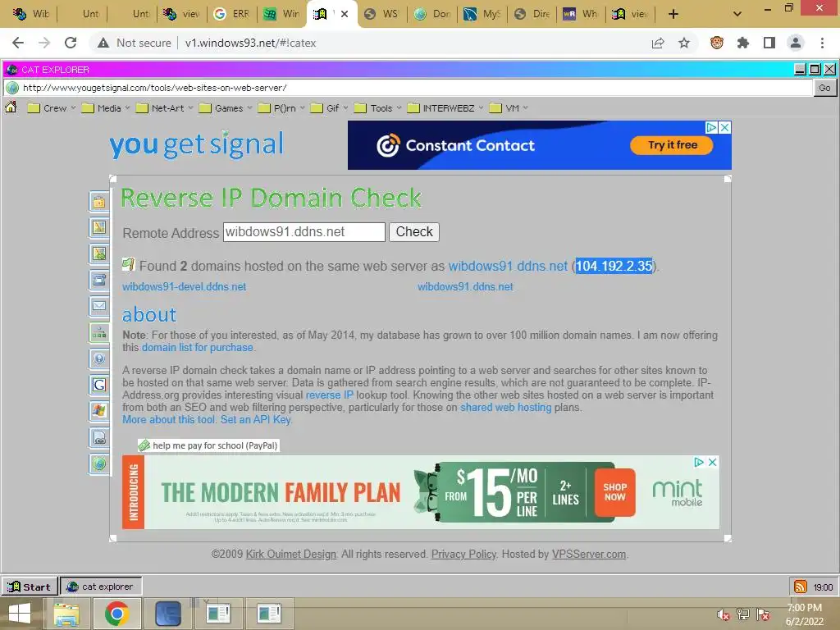Click the Go button in Cat Explorer
The image size is (840, 630).
[824, 88]
